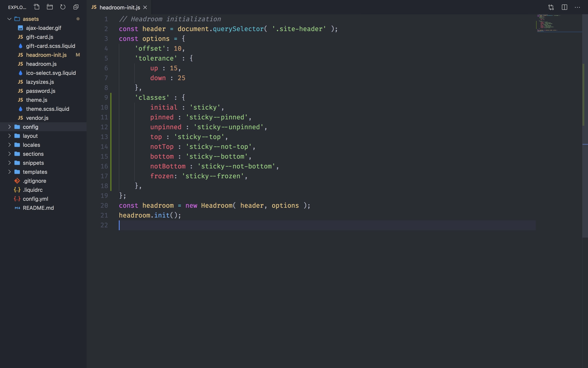The width and height of the screenshot is (588, 368).
Task: Click the 'sticky--frozen' string value
Action: (213, 176)
